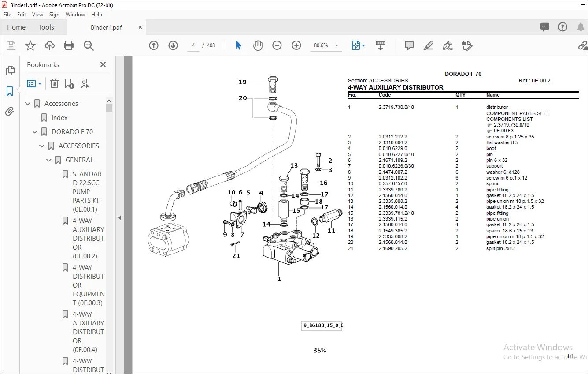
Task: Add a sticky note comment
Action: coord(409,45)
